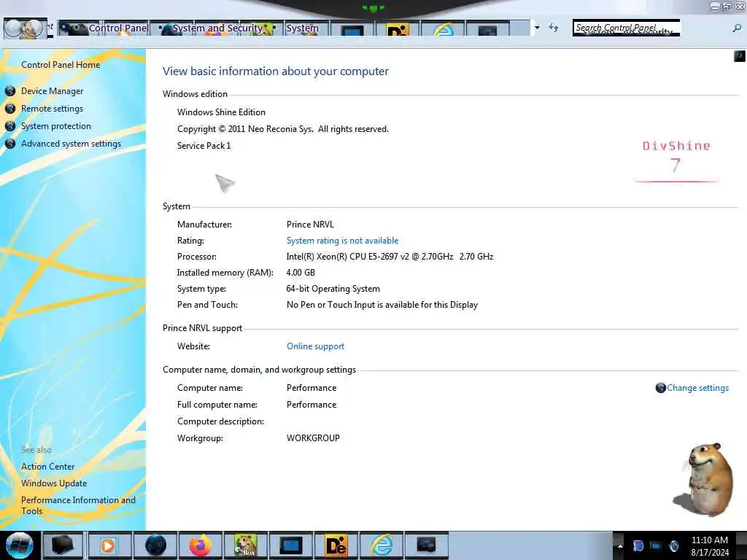
Task: Click 64-bit Operating System value
Action: pyautogui.click(x=333, y=289)
